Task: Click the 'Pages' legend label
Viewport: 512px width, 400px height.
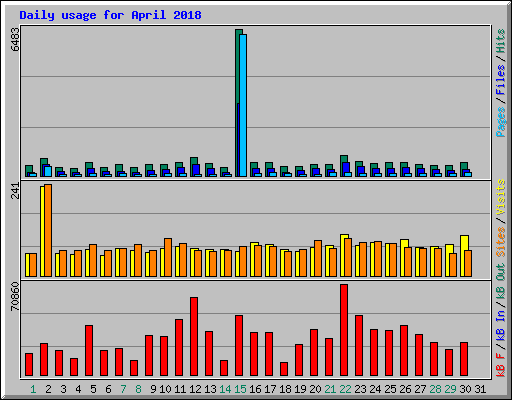Action: [500, 122]
